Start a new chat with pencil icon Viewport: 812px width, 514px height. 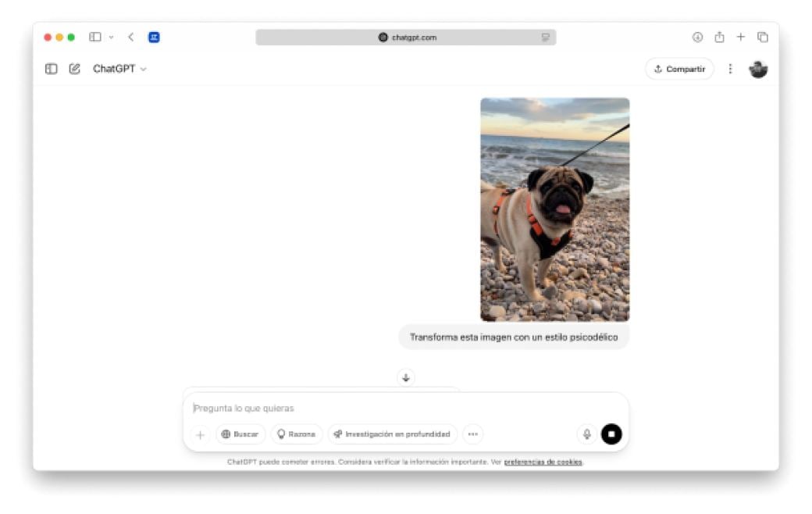click(x=75, y=69)
